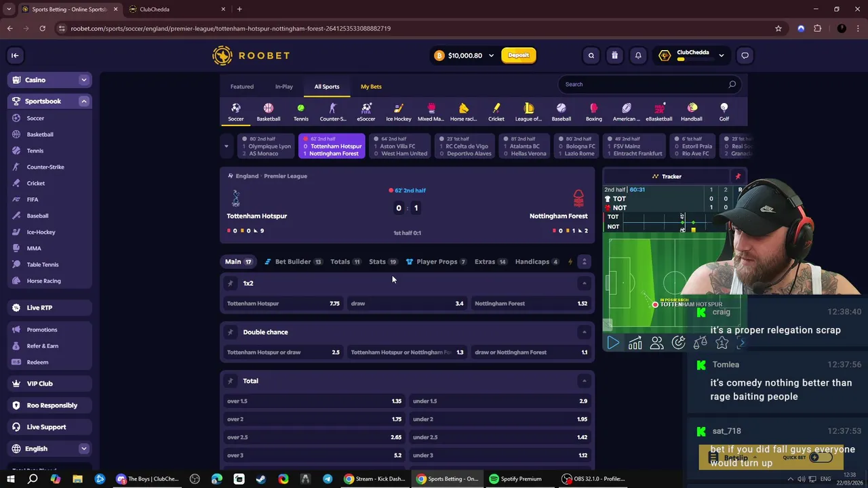This screenshot has width=868, height=488.
Task: Open the ClubChedda account dropdown
Action: click(x=722, y=56)
